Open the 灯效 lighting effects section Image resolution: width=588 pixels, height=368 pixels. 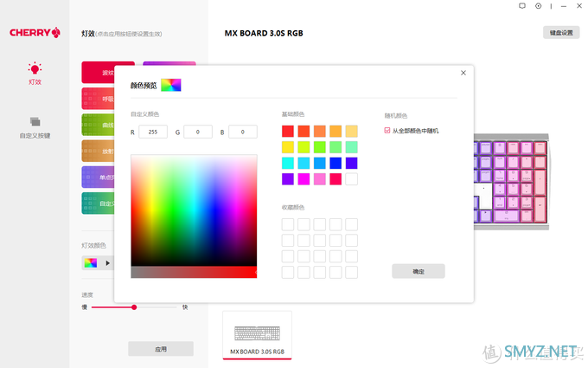[35, 74]
